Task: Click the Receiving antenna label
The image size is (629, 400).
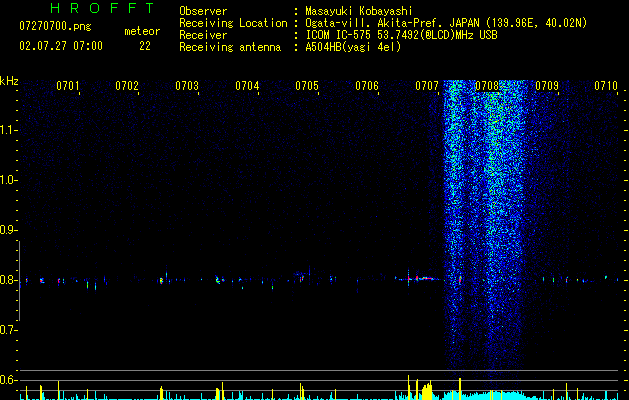Action: coord(230,47)
